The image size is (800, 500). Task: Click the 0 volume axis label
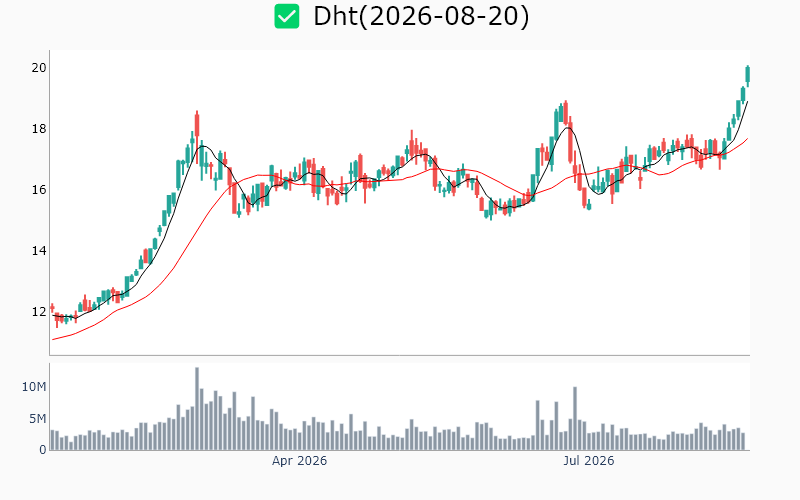(x=43, y=449)
